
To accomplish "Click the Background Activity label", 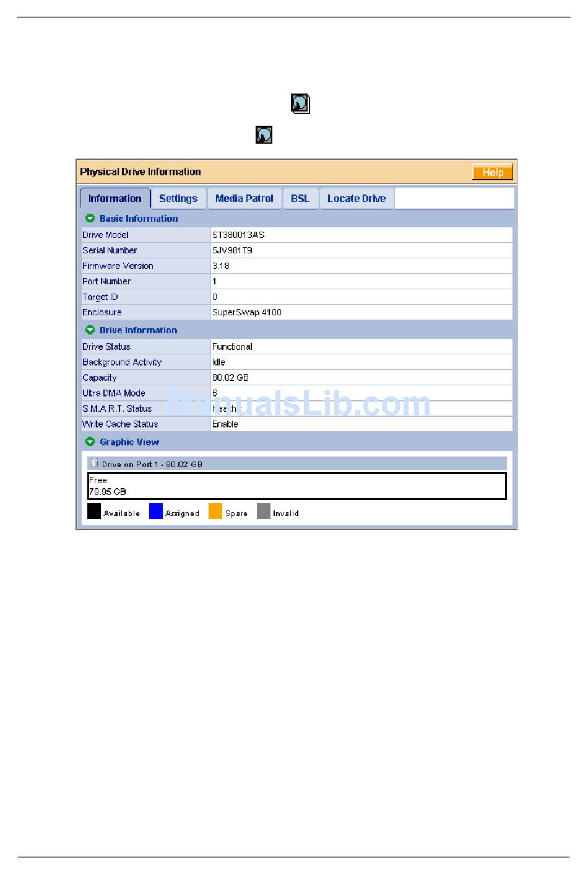I will (x=122, y=362).
